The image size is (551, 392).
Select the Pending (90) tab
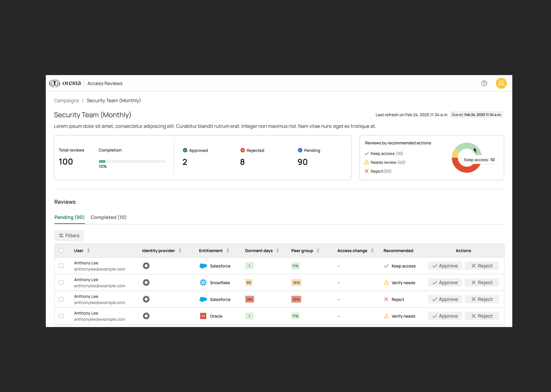coord(69,217)
